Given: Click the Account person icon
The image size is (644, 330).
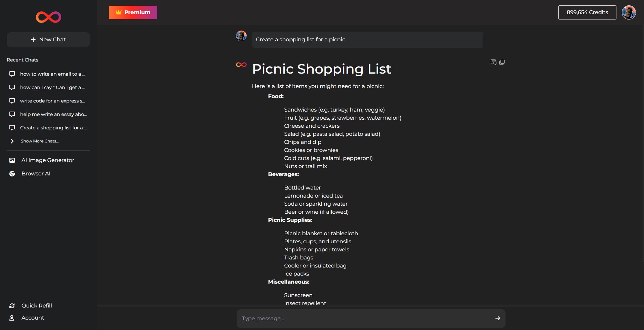Looking at the screenshot, I should pyautogui.click(x=12, y=318).
